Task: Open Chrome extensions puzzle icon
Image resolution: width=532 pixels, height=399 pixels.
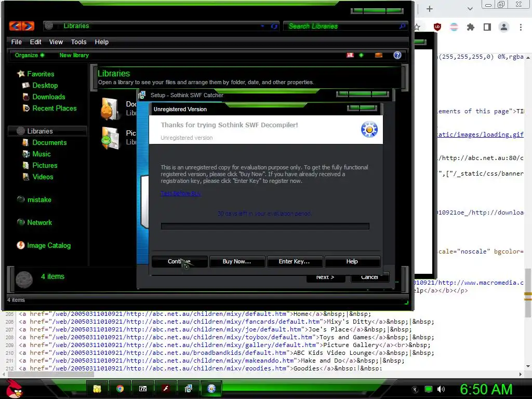Action: (x=471, y=27)
